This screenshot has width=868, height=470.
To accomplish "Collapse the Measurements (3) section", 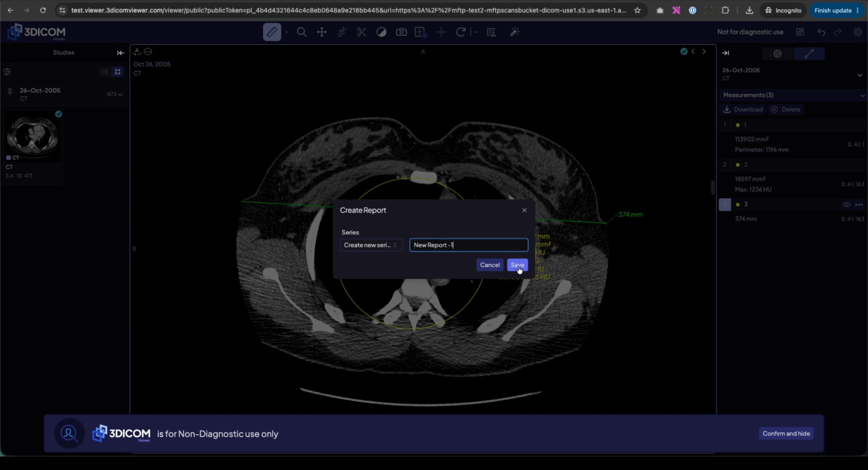I will click(862, 95).
